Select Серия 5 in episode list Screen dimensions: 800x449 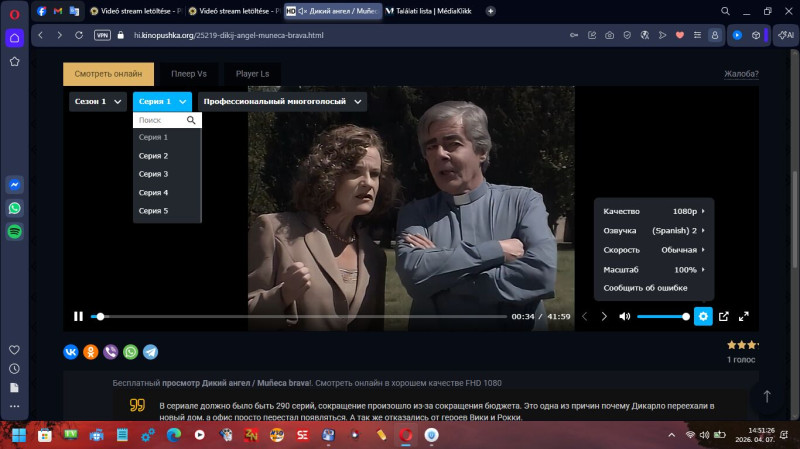pos(167,211)
